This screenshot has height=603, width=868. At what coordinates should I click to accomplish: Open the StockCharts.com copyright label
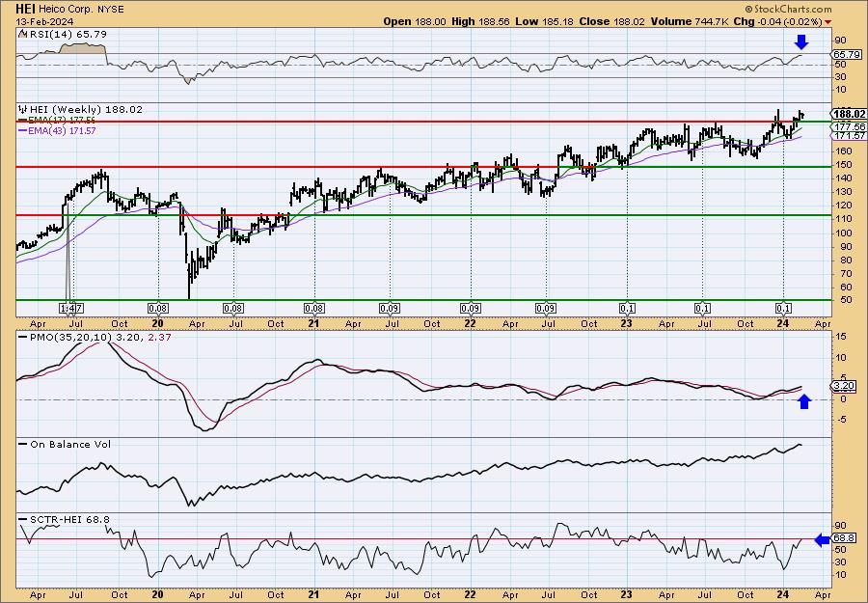(788, 9)
